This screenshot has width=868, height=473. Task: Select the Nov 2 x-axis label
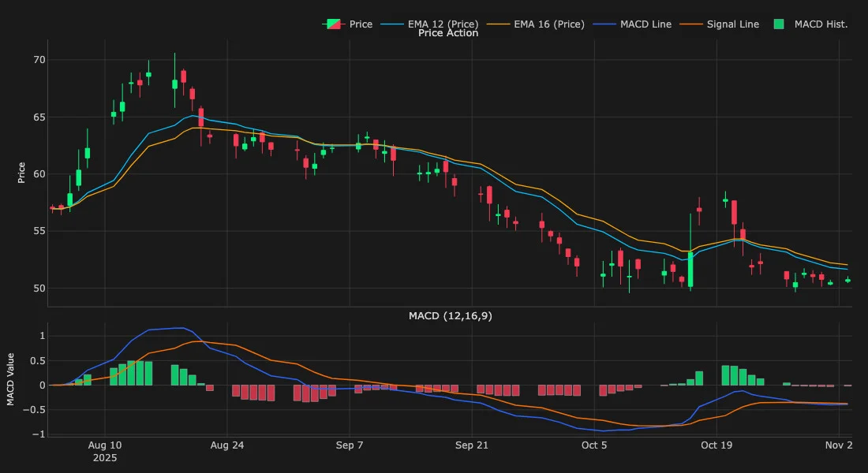(839, 445)
